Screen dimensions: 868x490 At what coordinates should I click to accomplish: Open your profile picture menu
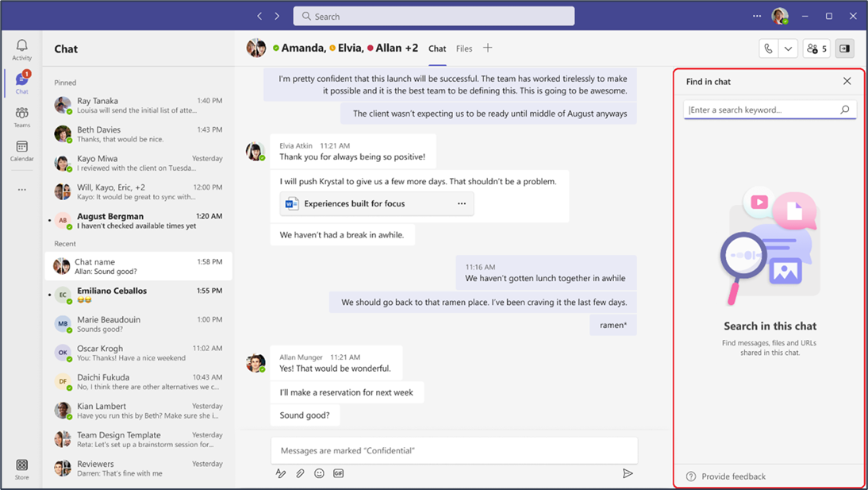click(x=780, y=16)
